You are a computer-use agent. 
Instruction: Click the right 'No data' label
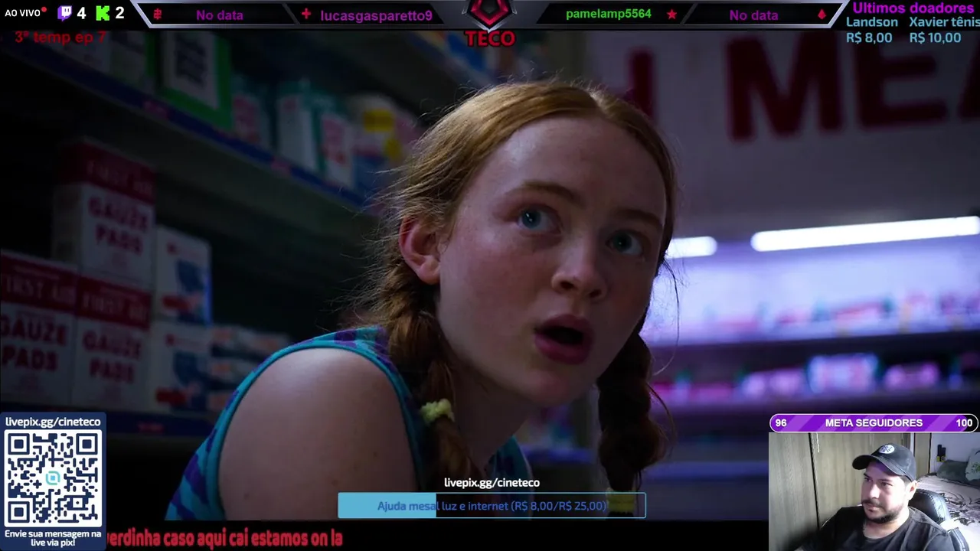point(753,15)
